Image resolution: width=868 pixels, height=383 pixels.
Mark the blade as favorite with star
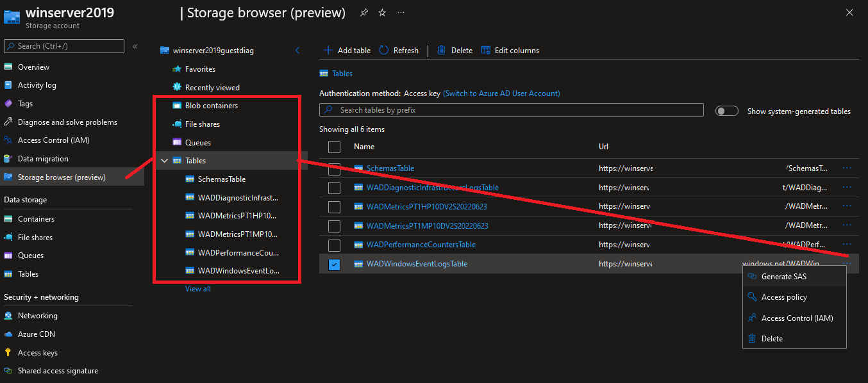pos(382,12)
